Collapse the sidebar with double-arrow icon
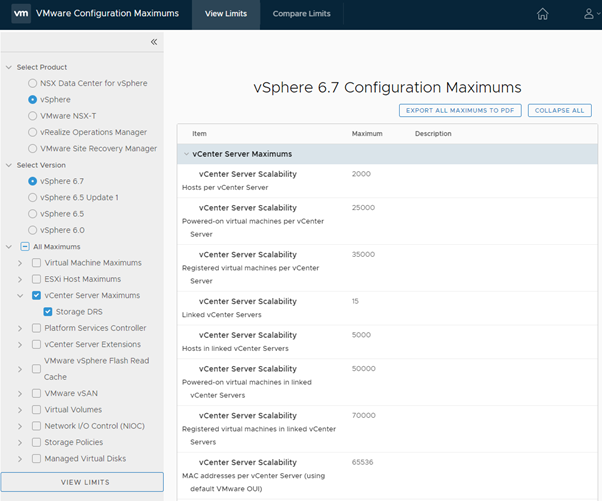This screenshot has width=602, height=501. [154, 42]
